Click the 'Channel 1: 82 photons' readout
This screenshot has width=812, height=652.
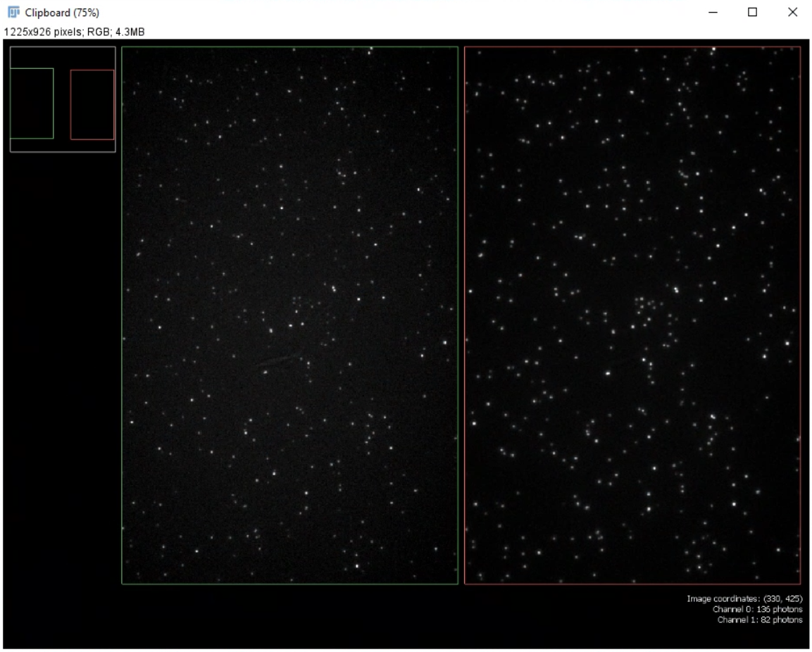760,620
